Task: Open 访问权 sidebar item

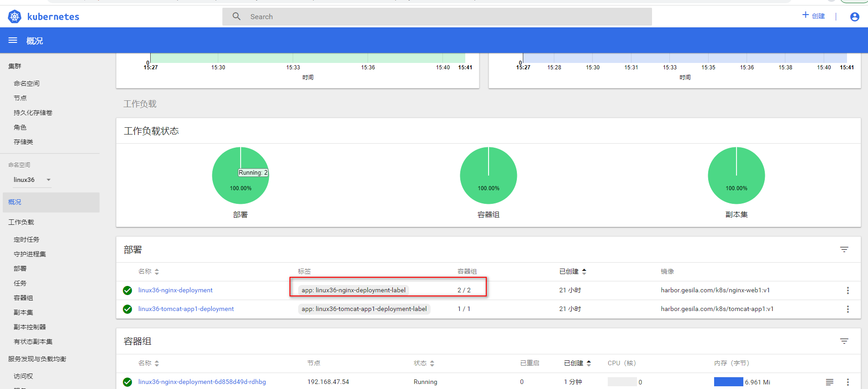Action: click(23, 376)
